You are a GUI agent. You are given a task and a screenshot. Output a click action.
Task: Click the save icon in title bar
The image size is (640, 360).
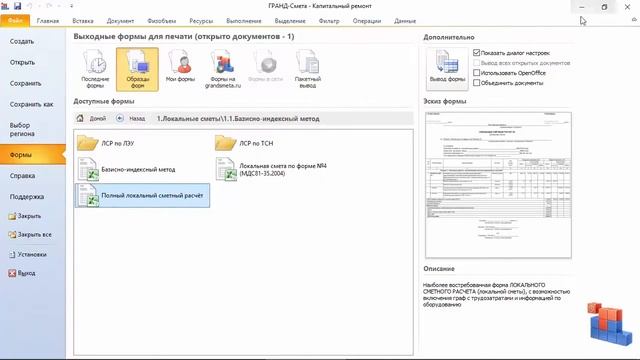coord(17,6)
